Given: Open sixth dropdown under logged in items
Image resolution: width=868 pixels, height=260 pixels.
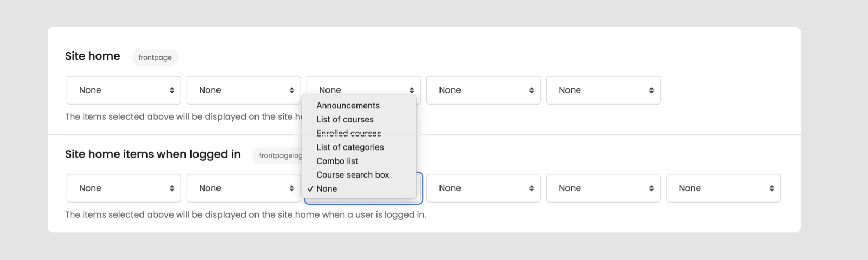Looking at the screenshot, I should (723, 188).
